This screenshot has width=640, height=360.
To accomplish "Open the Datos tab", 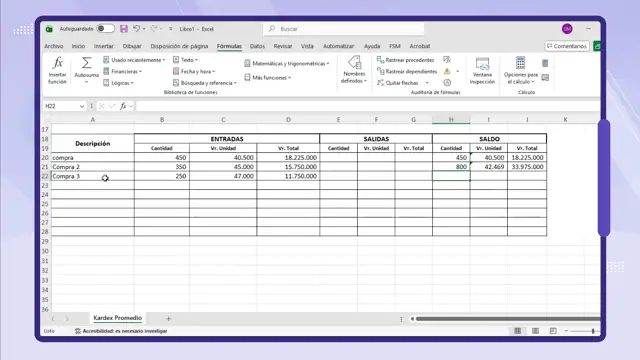I will click(257, 46).
